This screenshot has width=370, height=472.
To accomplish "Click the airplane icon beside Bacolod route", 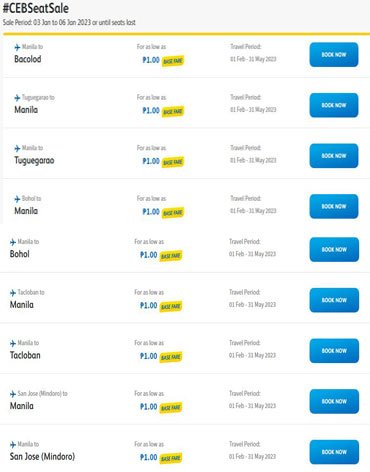I will [17, 47].
